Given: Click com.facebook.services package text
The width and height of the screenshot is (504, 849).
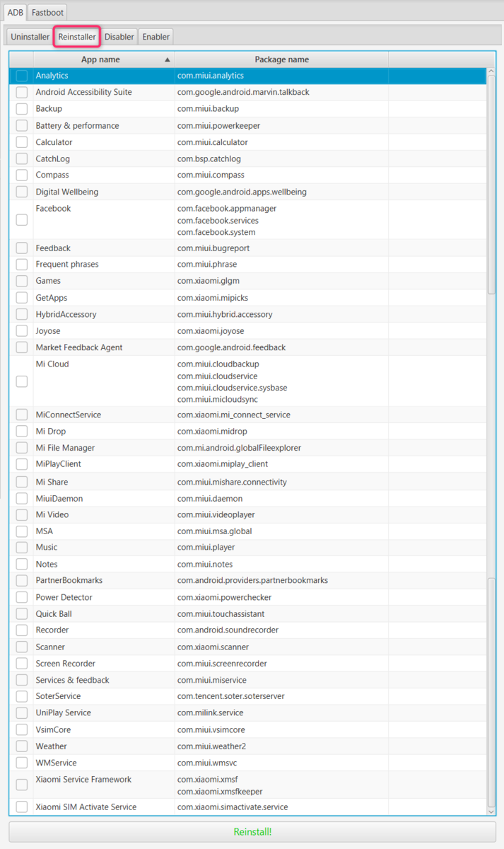Looking at the screenshot, I should pos(218,220).
